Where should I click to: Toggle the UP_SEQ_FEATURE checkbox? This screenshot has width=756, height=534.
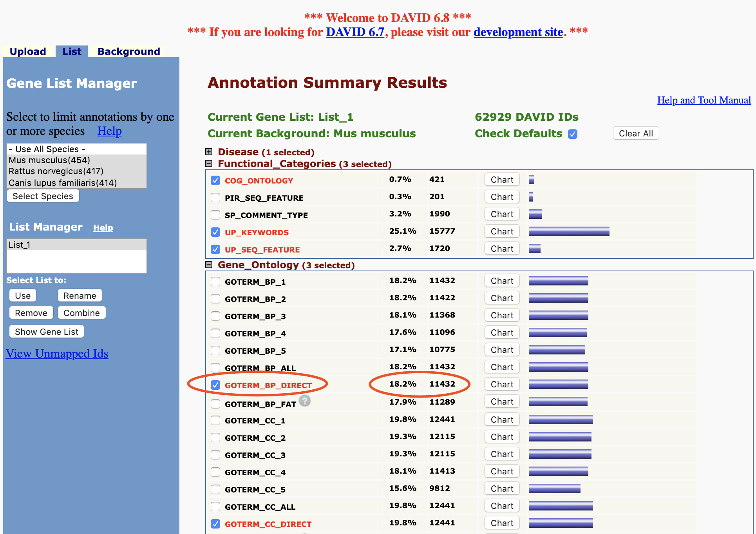click(x=215, y=249)
